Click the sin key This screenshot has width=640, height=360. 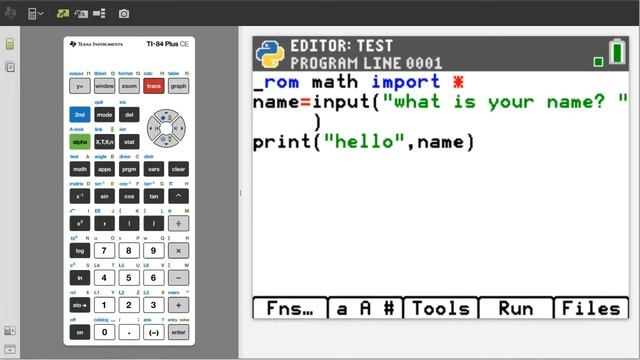point(104,196)
